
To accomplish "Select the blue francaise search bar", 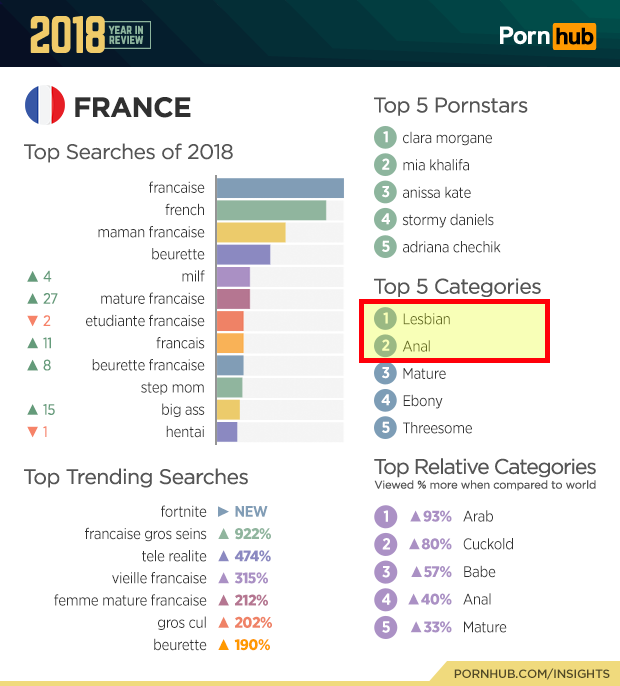I will tap(280, 188).
